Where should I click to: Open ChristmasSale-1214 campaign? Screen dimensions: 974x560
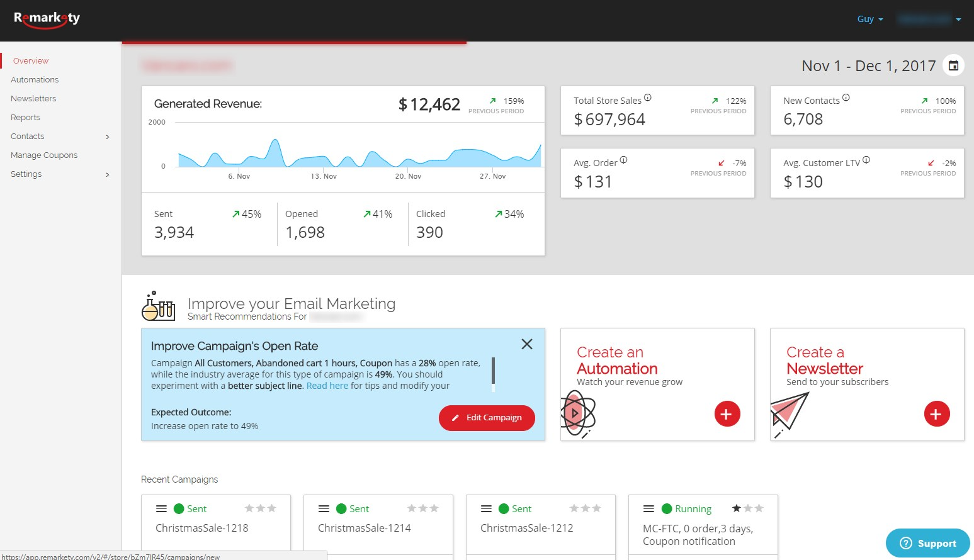point(364,528)
